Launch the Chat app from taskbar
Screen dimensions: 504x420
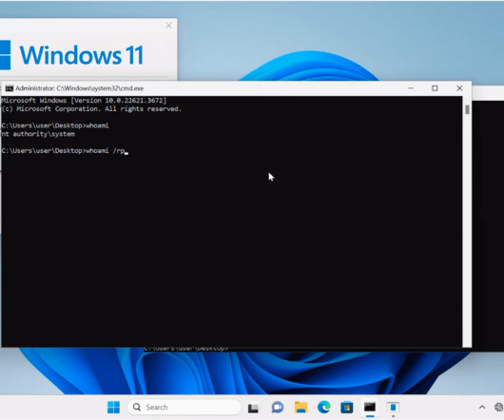pos(277,407)
